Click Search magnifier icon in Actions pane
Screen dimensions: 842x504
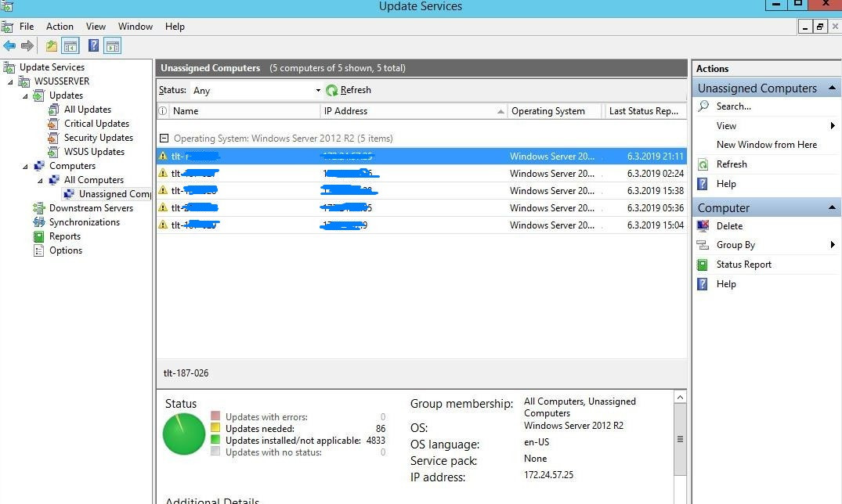[x=703, y=106]
